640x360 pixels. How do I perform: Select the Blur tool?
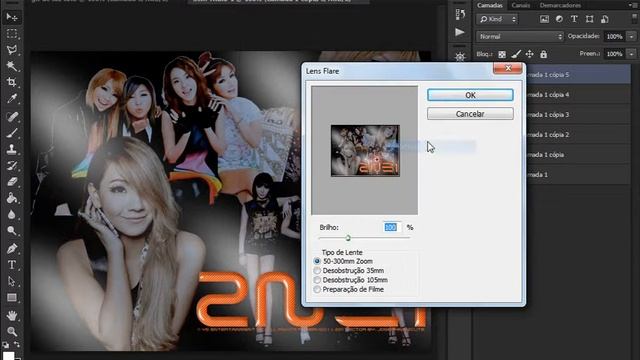click(12, 214)
